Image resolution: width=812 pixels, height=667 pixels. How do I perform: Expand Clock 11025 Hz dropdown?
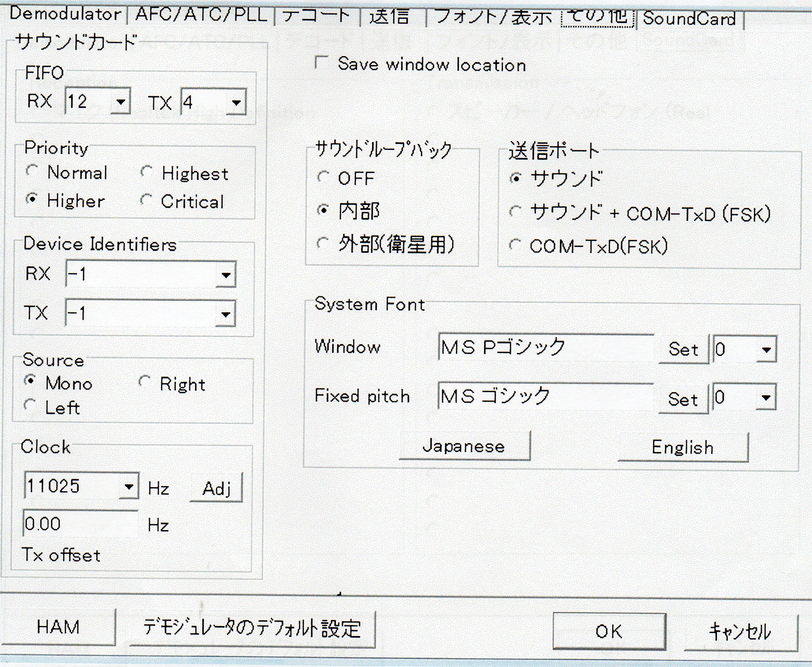[129, 487]
